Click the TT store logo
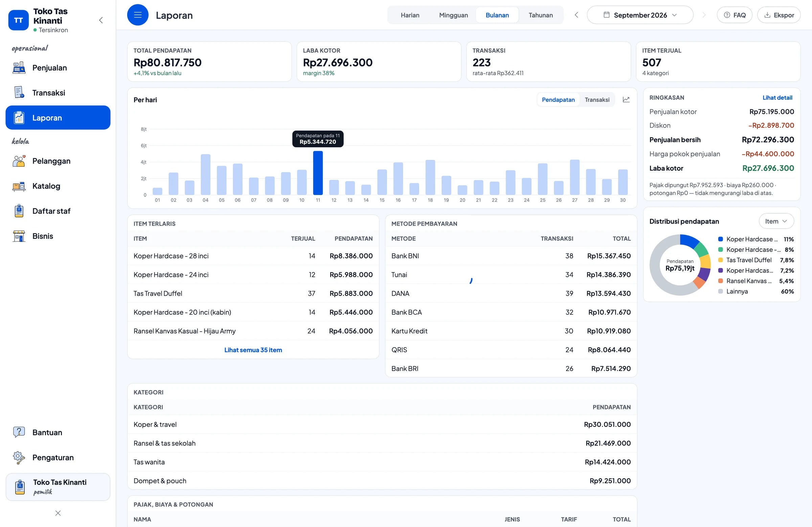This screenshot has height=527, width=812. coord(18,20)
